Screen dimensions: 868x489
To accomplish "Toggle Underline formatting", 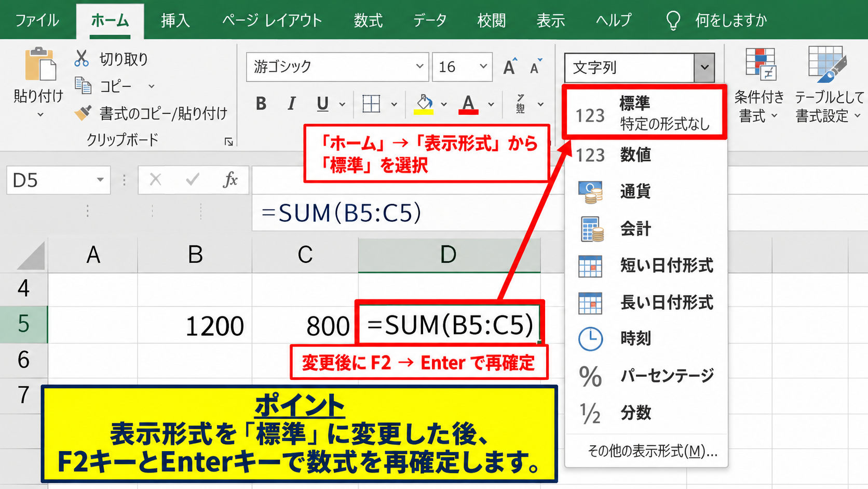I will tap(322, 104).
